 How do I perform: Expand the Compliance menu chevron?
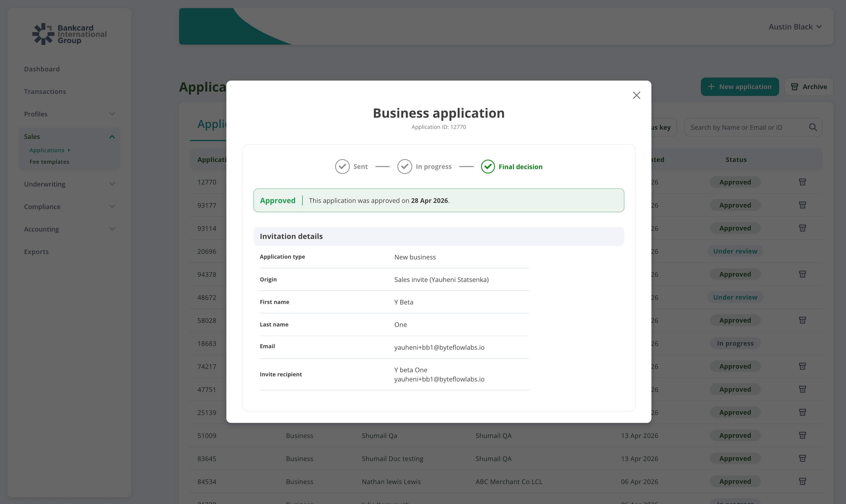click(x=112, y=206)
